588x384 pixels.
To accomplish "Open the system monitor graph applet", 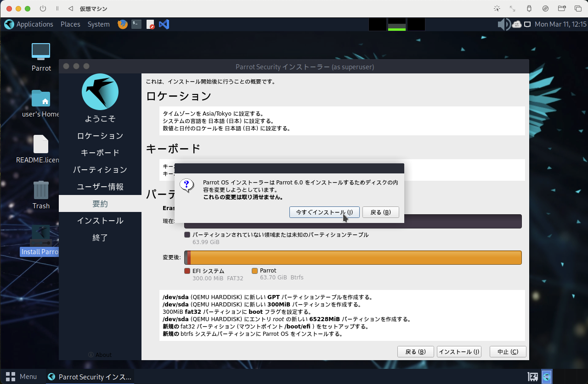I will pyautogui.click(x=397, y=24).
